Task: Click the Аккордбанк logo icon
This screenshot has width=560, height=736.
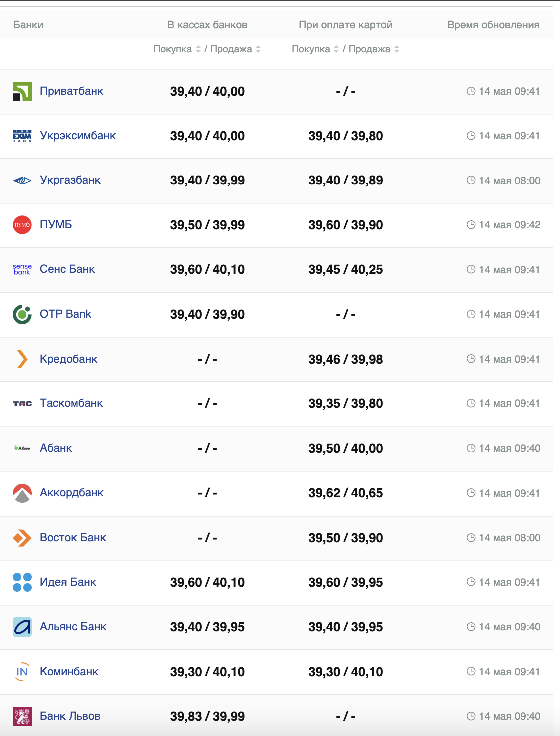Action: tap(22, 493)
